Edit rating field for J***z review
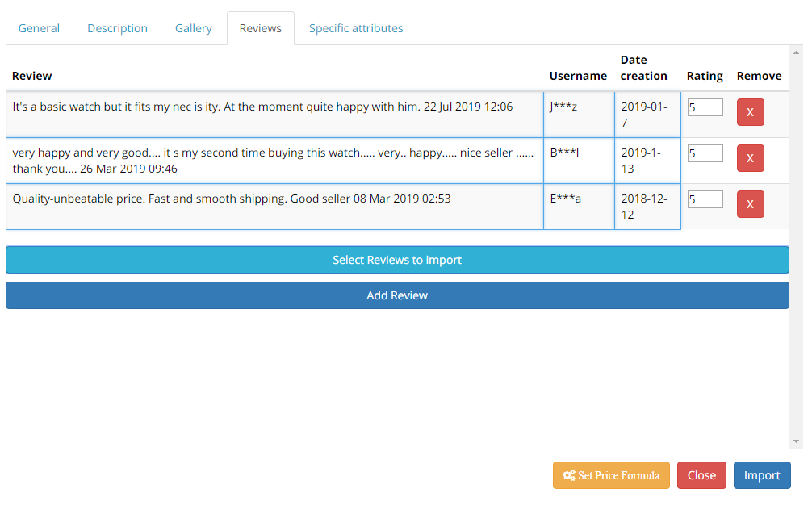The height and width of the screenshot is (510, 812). (x=705, y=107)
